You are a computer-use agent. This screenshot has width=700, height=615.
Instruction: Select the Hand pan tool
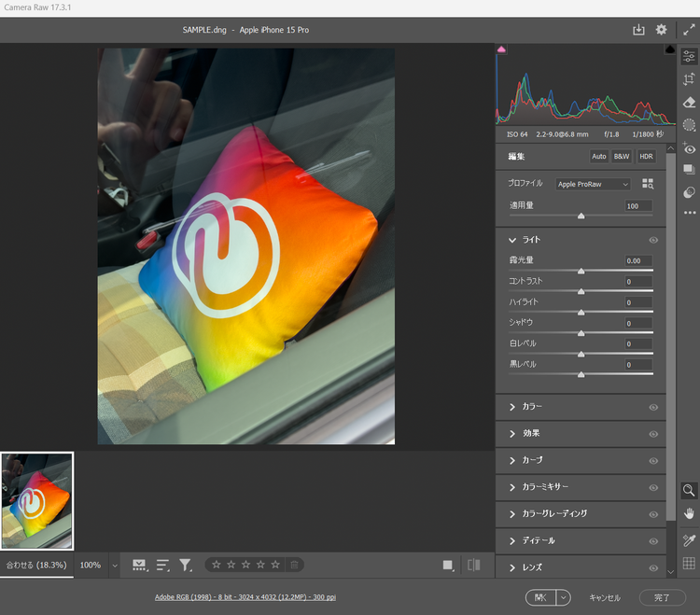(x=689, y=513)
